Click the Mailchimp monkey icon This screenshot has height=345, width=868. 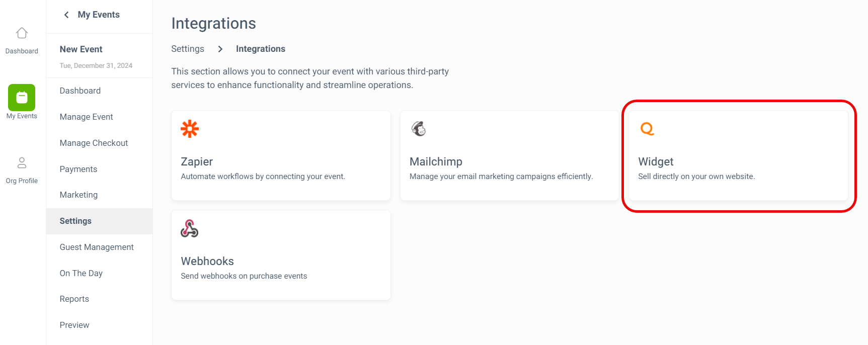click(x=419, y=129)
